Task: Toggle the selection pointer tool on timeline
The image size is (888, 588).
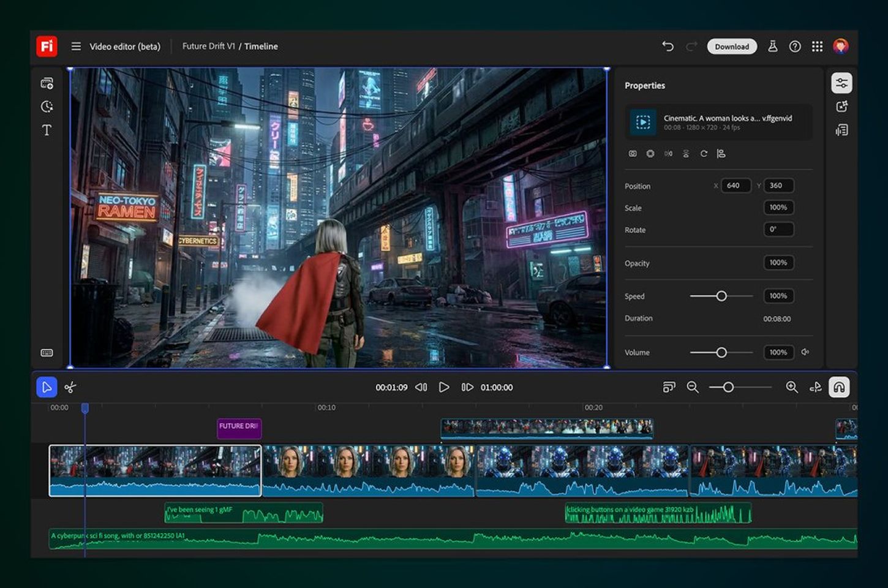Action: [47, 387]
